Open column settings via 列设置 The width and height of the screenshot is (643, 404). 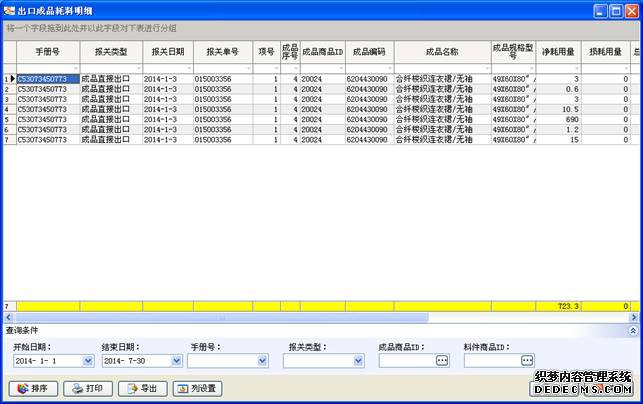(197, 388)
